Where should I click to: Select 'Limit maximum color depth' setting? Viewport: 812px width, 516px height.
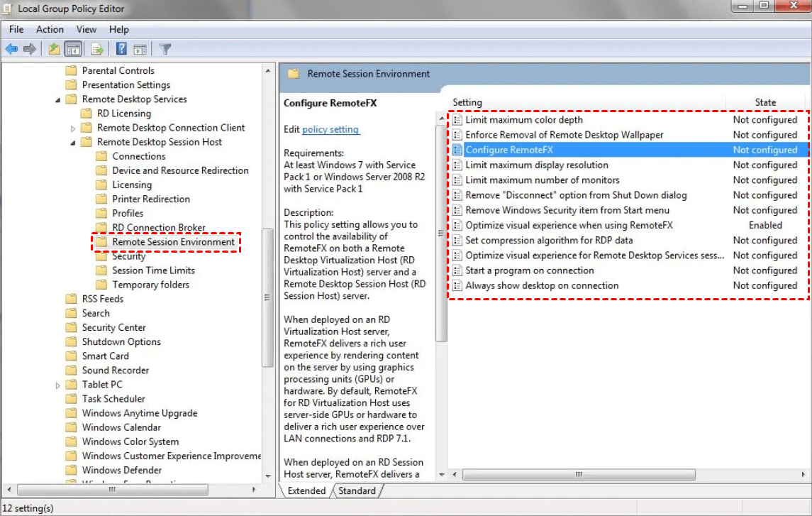(523, 119)
